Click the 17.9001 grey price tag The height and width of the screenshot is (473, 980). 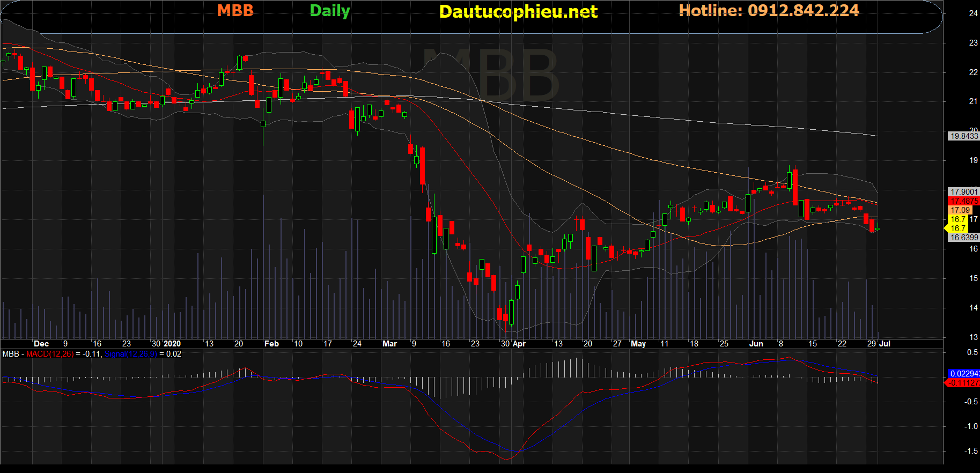point(964,191)
